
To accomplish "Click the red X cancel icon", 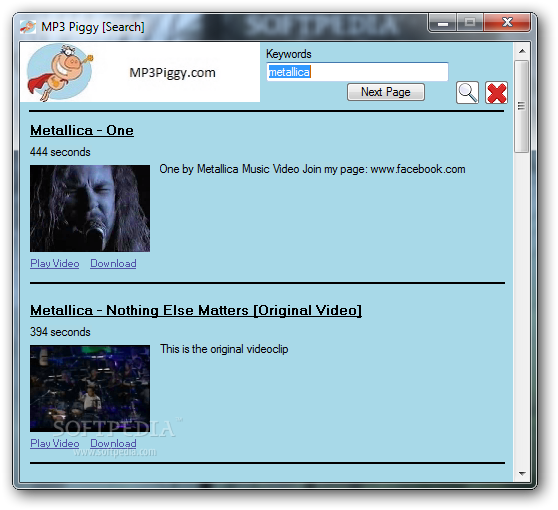I will tap(496, 93).
